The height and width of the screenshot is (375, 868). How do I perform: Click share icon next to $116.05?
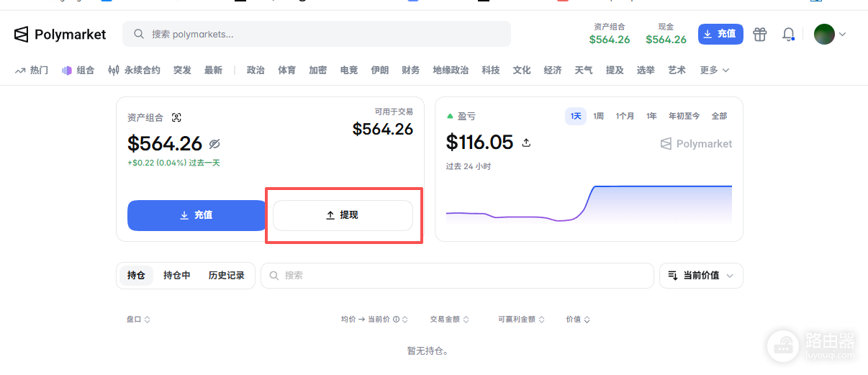526,143
